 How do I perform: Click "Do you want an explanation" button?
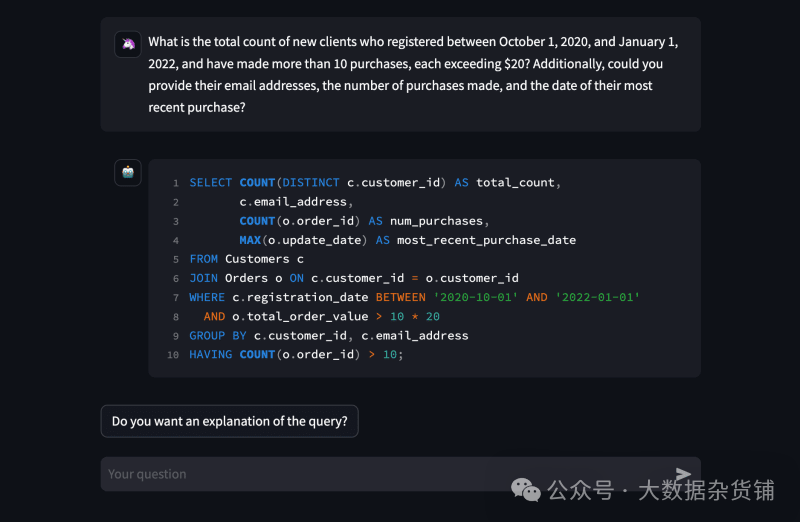(x=229, y=421)
